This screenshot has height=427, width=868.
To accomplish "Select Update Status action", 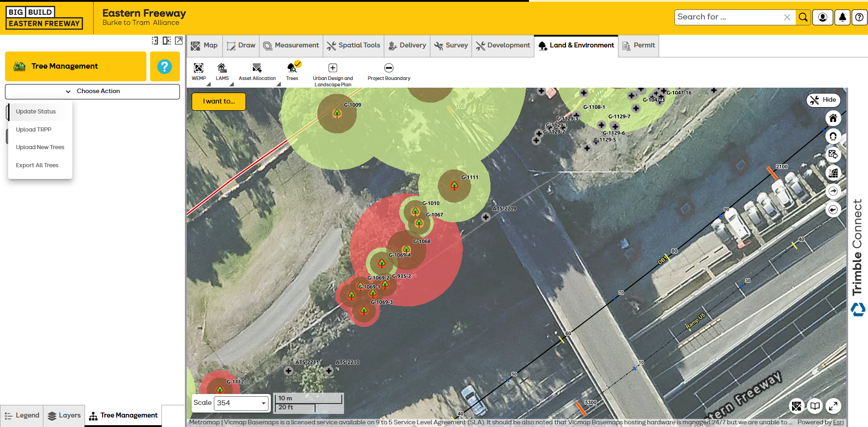I will point(40,112).
